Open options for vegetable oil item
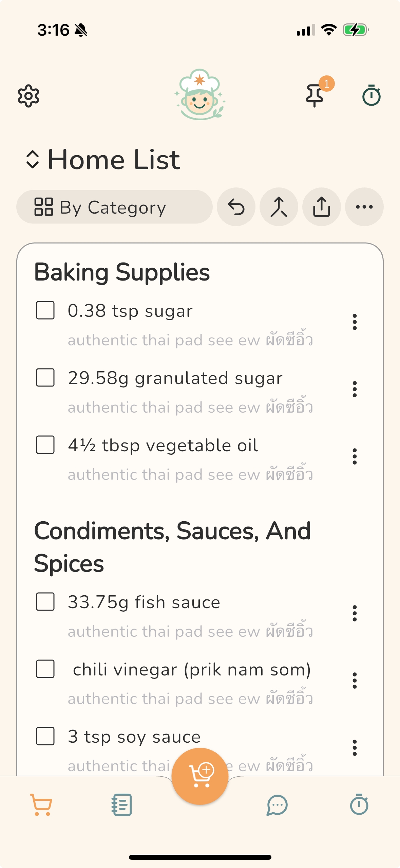This screenshot has width=400, height=868. tap(355, 456)
